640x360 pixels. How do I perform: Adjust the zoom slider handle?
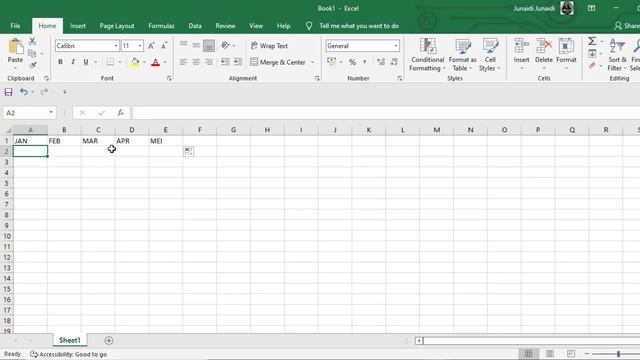point(618,354)
